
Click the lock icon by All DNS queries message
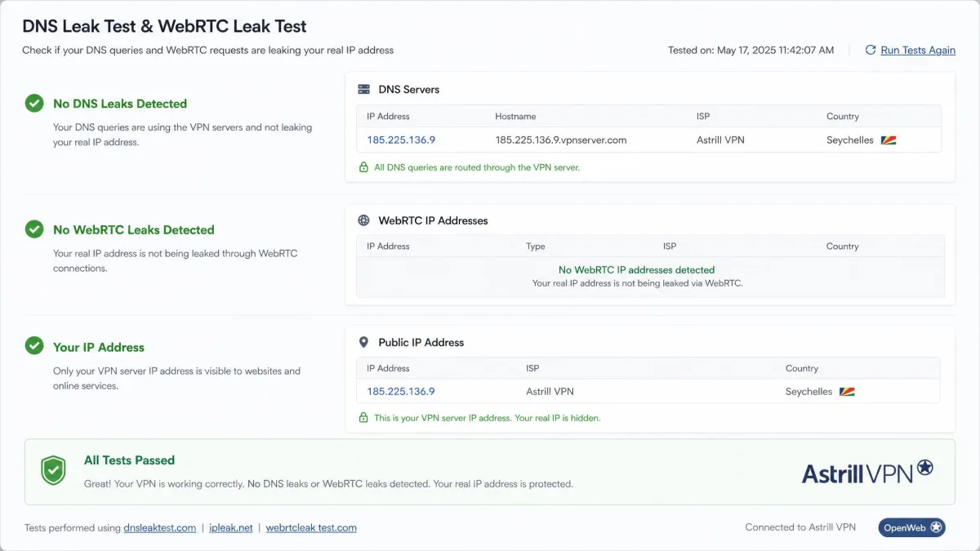click(x=364, y=167)
